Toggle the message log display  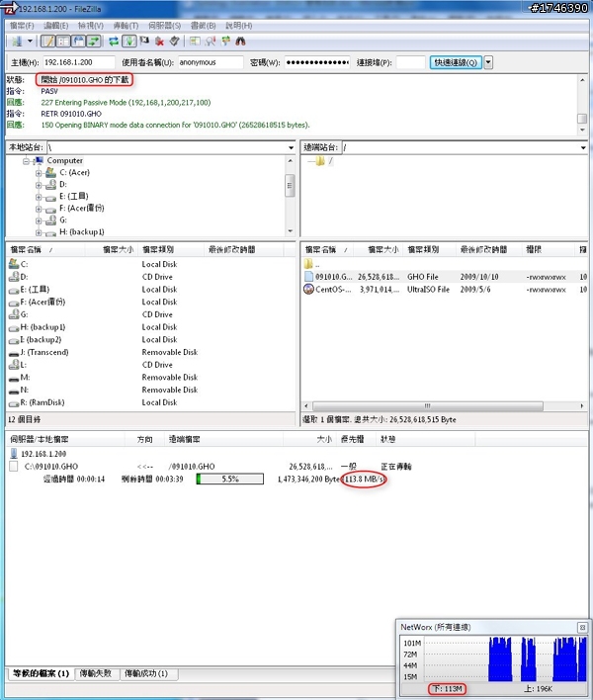click(x=47, y=42)
